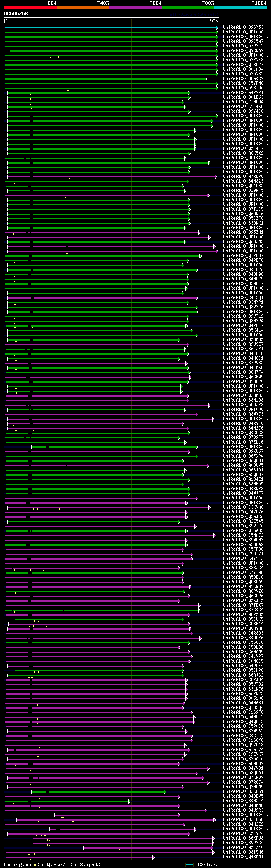Open hit UniRef100_Q63ZN5

pyautogui.click(x=243, y=242)
